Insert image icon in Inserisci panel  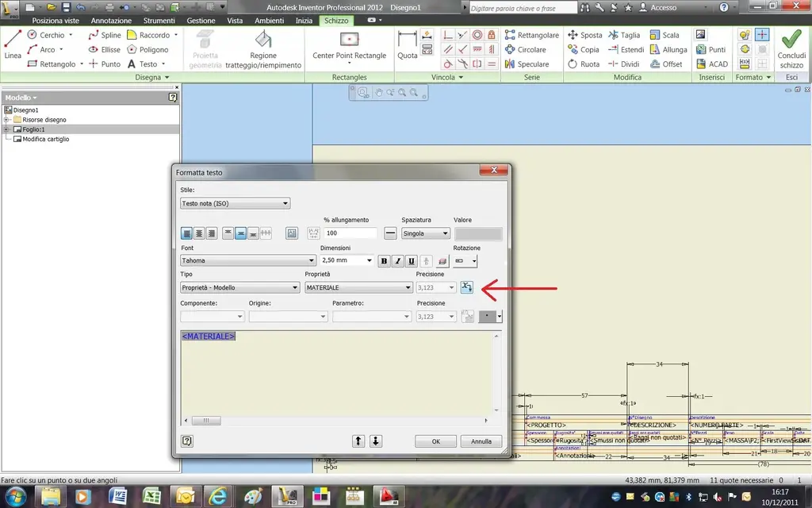pos(701,35)
